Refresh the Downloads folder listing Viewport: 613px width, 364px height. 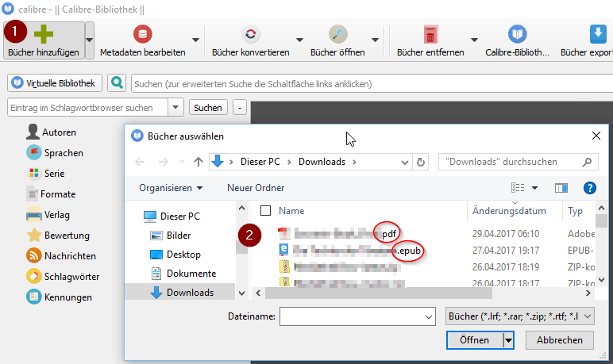click(421, 162)
